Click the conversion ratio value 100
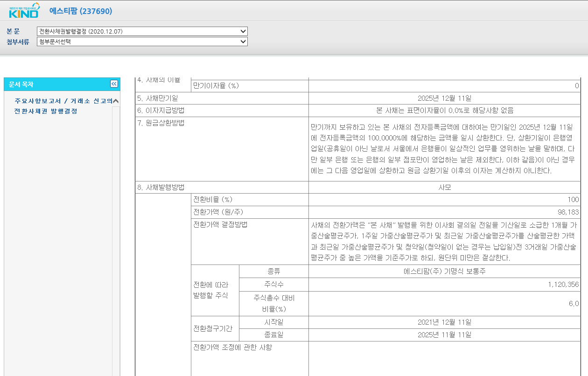This screenshot has width=588, height=376. (573, 200)
